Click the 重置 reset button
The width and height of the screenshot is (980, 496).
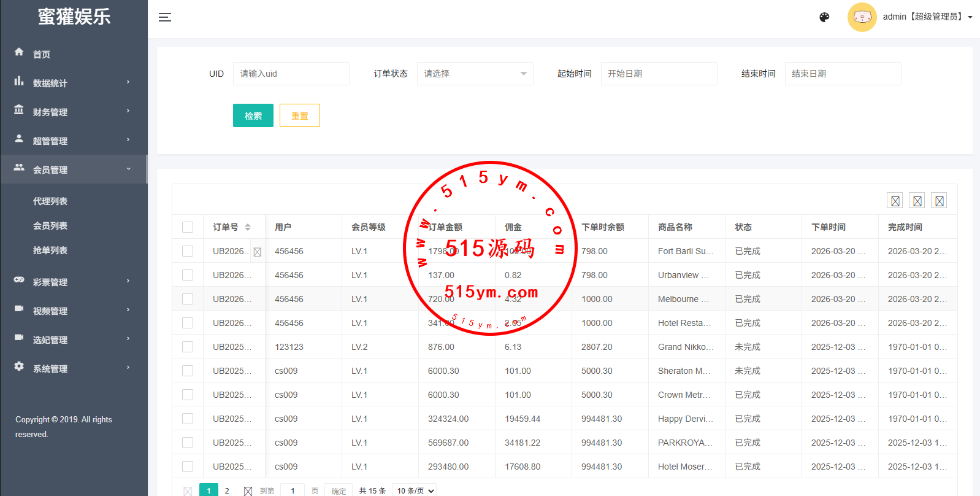tap(299, 115)
